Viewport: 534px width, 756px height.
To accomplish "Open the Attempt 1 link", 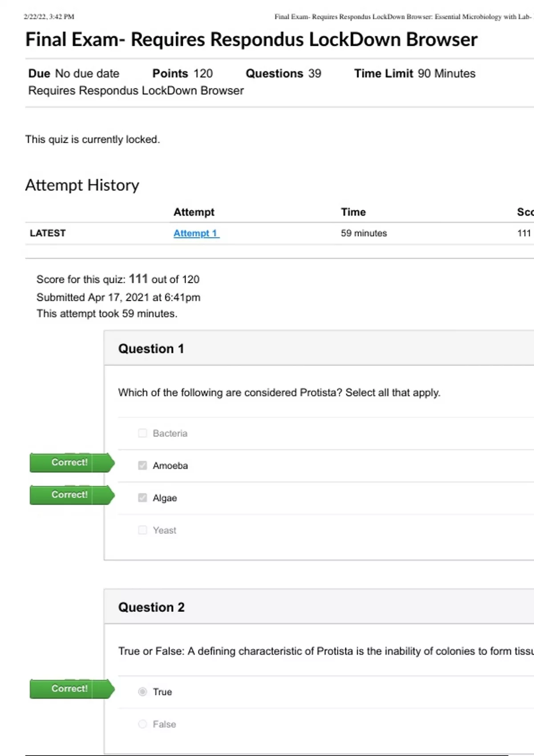I will point(196,233).
